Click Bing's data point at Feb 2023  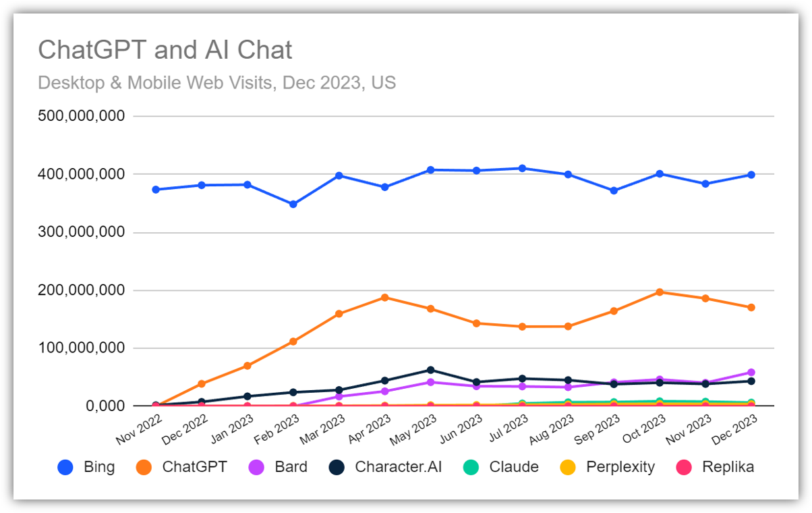tap(293, 204)
